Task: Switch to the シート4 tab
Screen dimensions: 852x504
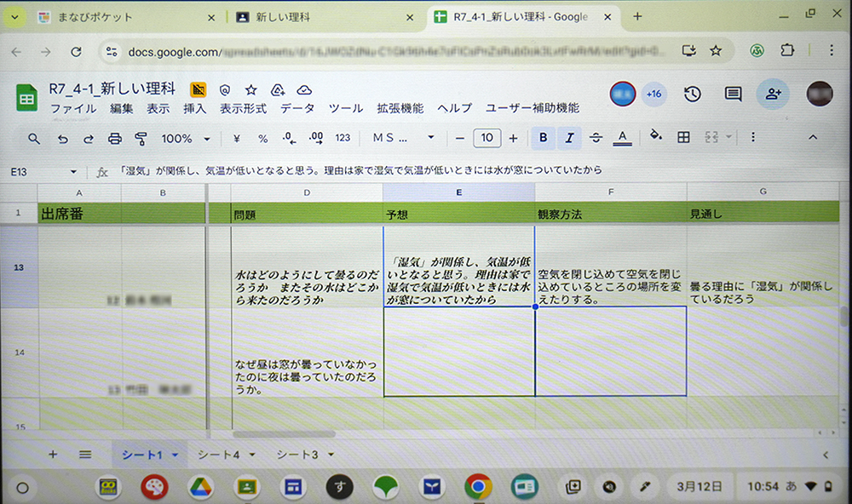Action: [x=218, y=455]
